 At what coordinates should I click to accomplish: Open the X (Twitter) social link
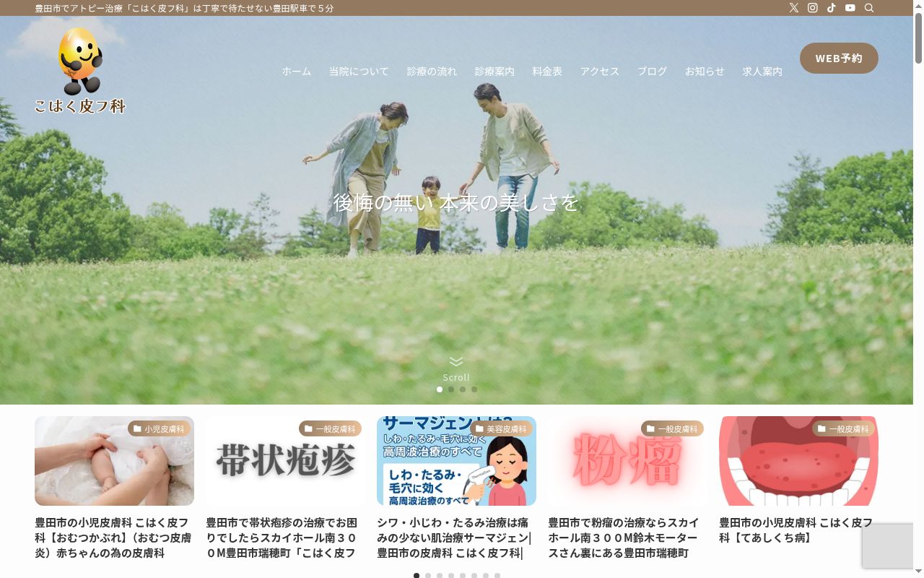coord(794,8)
